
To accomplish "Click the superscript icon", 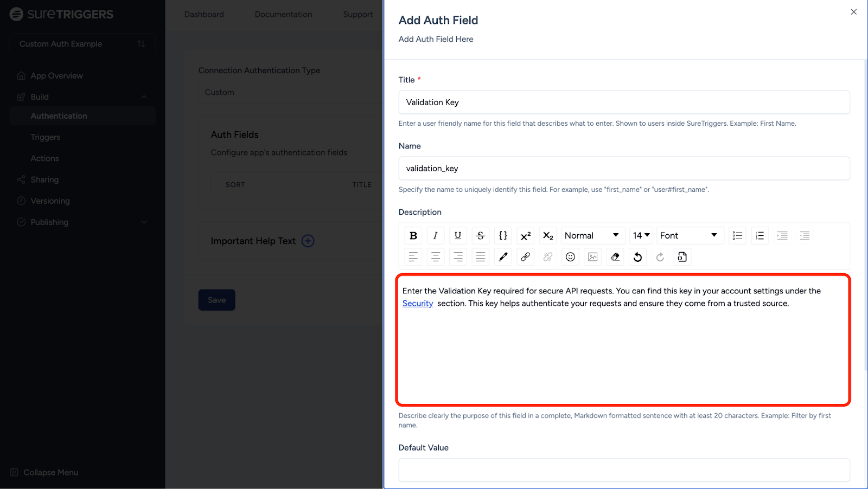I will pyautogui.click(x=525, y=235).
